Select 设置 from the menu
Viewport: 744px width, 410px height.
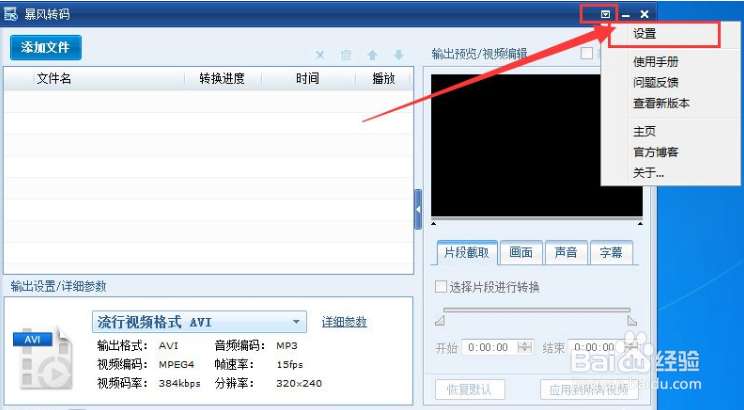pos(644,34)
